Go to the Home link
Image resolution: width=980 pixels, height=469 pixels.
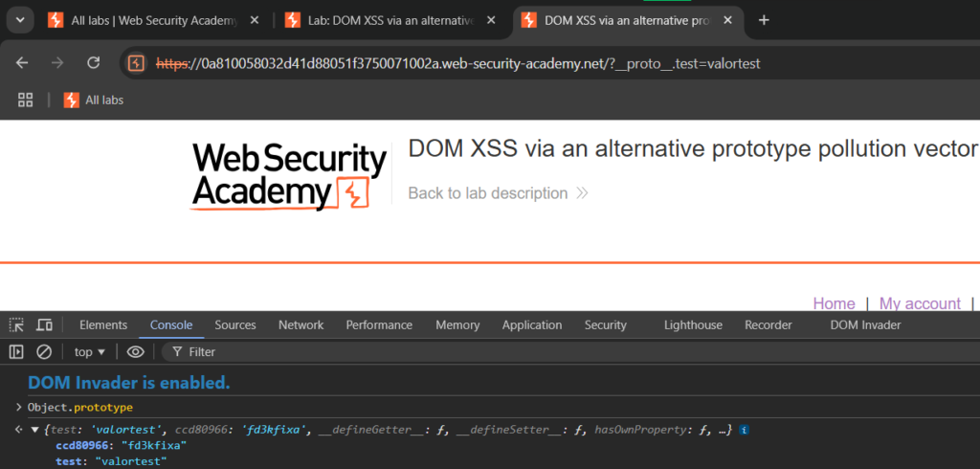click(834, 304)
